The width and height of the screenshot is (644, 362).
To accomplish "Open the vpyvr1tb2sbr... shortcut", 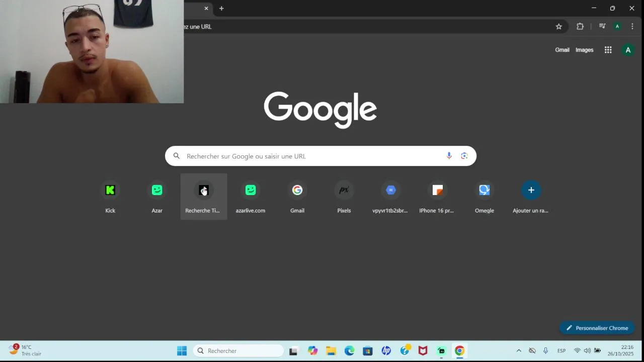I will click(391, 197).
